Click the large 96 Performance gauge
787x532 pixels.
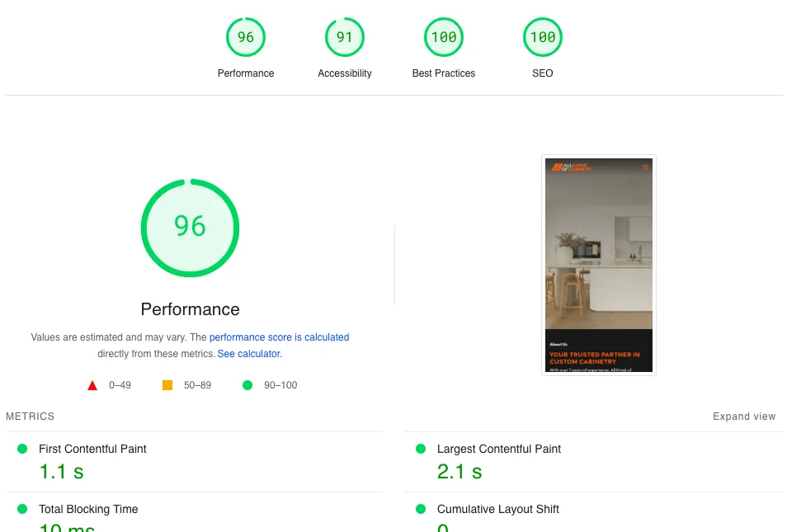tap(190, 228)
